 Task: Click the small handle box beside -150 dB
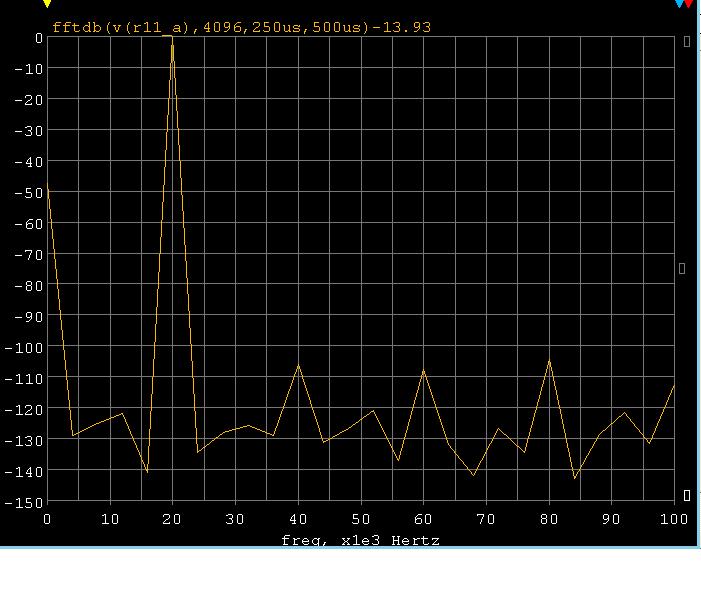(687, 495)
